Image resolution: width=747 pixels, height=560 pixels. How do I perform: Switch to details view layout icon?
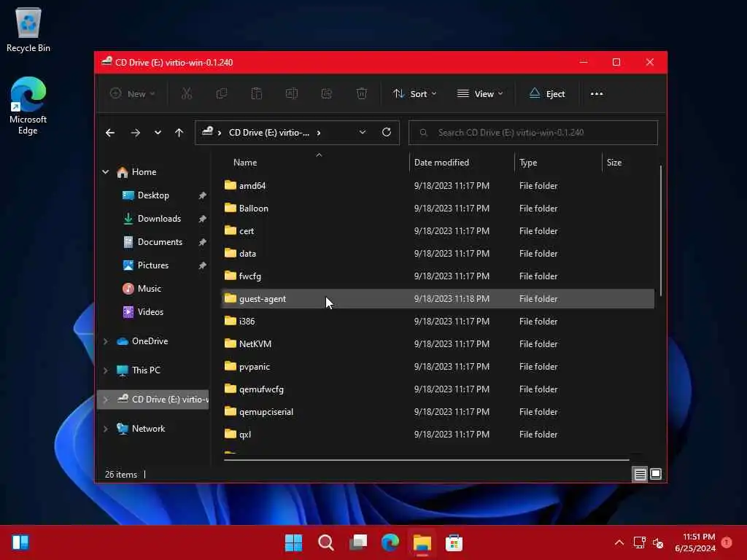(x=640, y=474)
